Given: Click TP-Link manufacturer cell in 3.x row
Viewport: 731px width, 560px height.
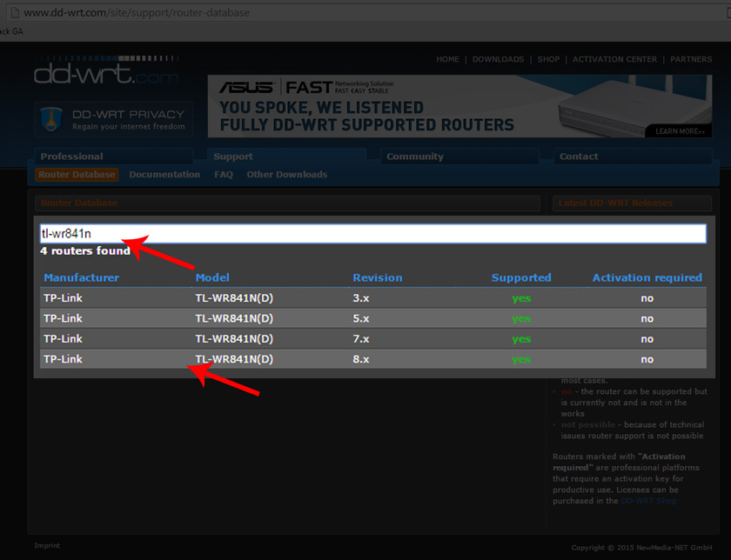Looking at the screenshot, I should (63, 298).
